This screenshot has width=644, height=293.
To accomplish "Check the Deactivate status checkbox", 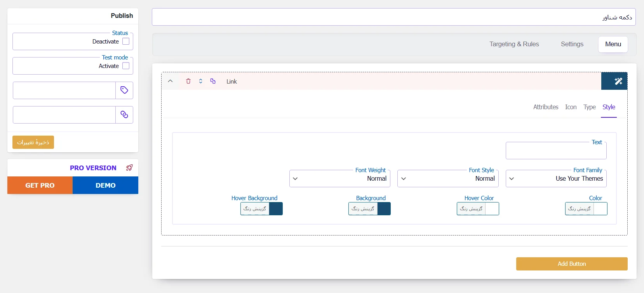I will tap(126, 42).
